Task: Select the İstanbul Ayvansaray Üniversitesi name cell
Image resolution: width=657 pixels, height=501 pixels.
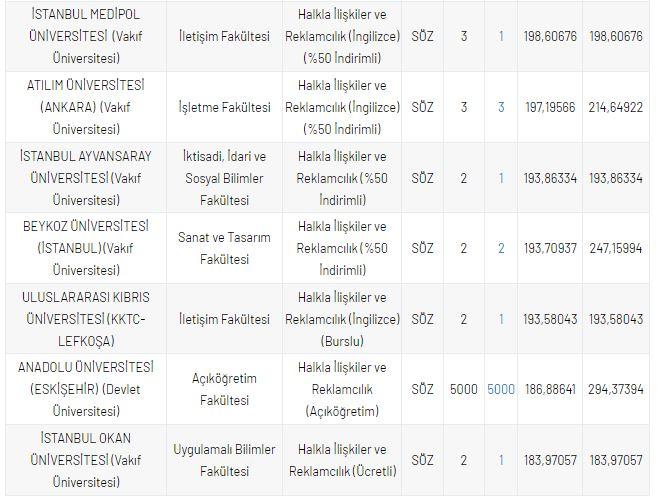Action: (x=82, y=178)
